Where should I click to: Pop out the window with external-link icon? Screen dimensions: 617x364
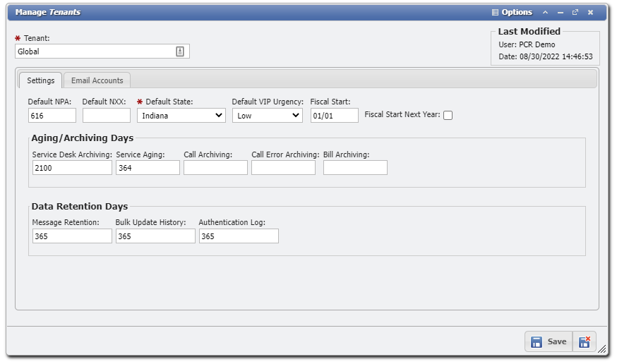575,12
